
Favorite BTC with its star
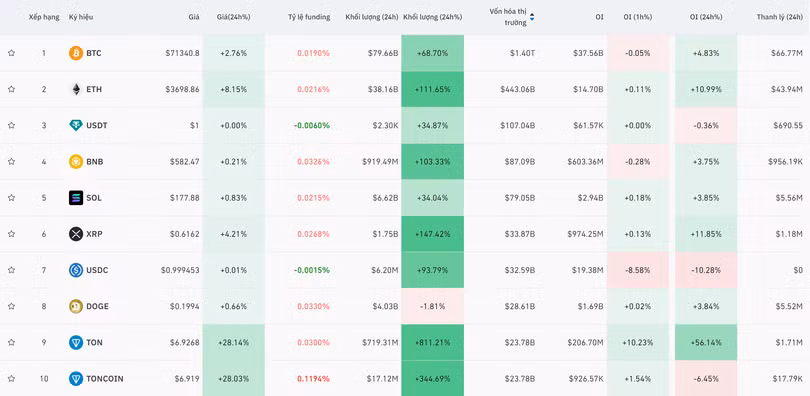point(11,53)
